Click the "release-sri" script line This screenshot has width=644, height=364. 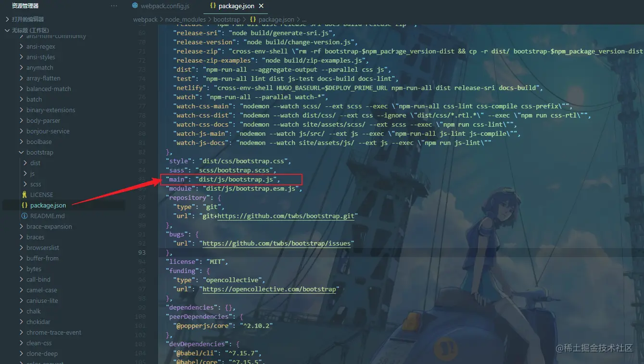point(253,33)
